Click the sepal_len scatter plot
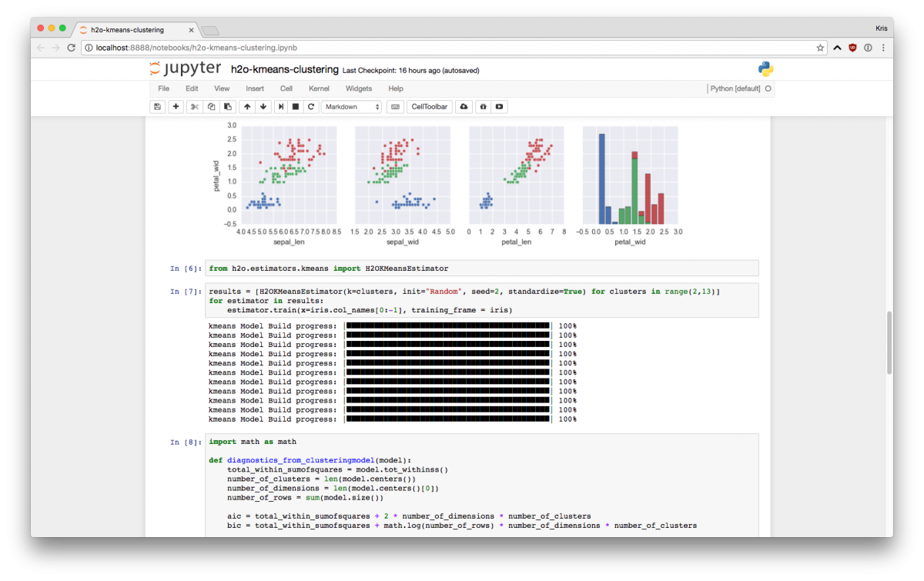 coord(289,175)
